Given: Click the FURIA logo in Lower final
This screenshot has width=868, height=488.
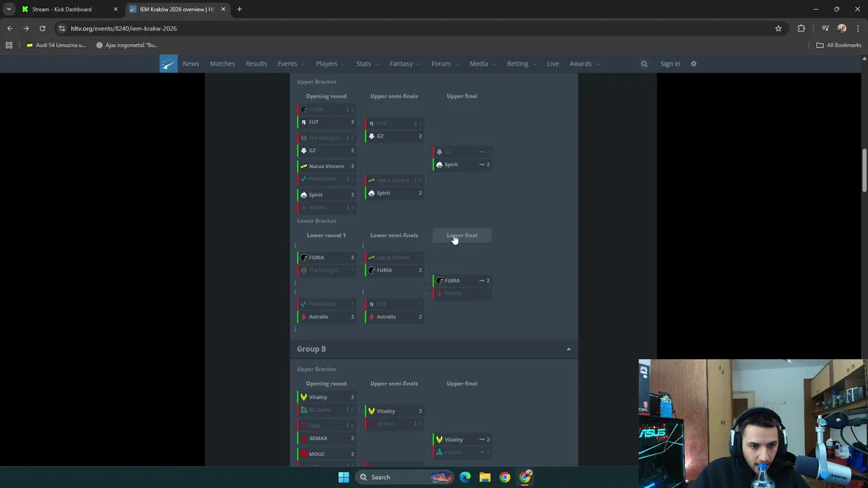Looking at the screenshot, I should pyautogui.click(x=439, y=281).
